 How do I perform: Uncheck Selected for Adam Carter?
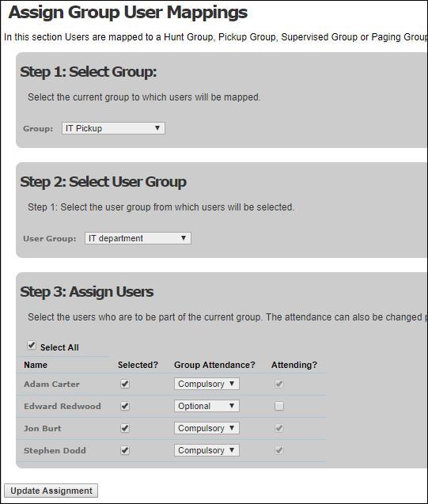click(x=125, y=384)
